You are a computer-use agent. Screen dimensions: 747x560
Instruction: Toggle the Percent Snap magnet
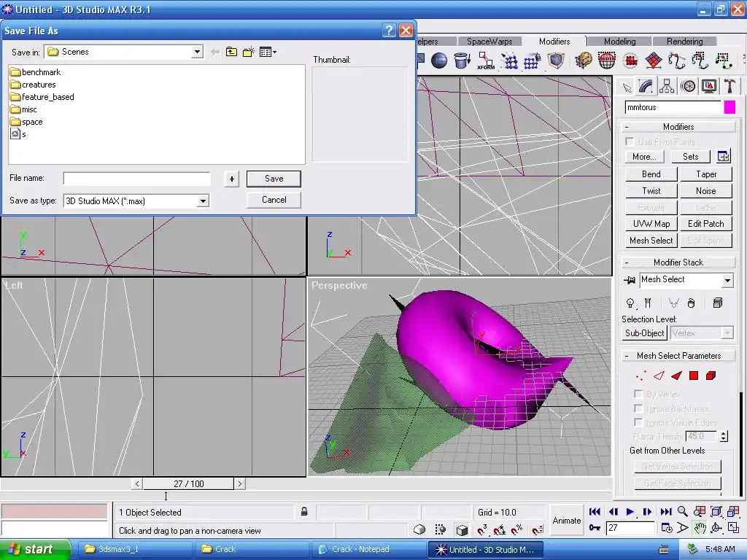(517, 529)
